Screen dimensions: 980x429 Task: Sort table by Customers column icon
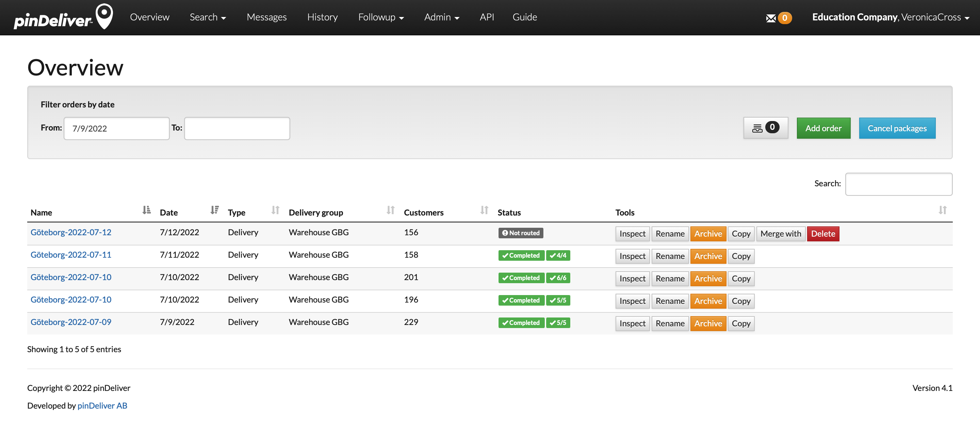(x=484, y=210)
